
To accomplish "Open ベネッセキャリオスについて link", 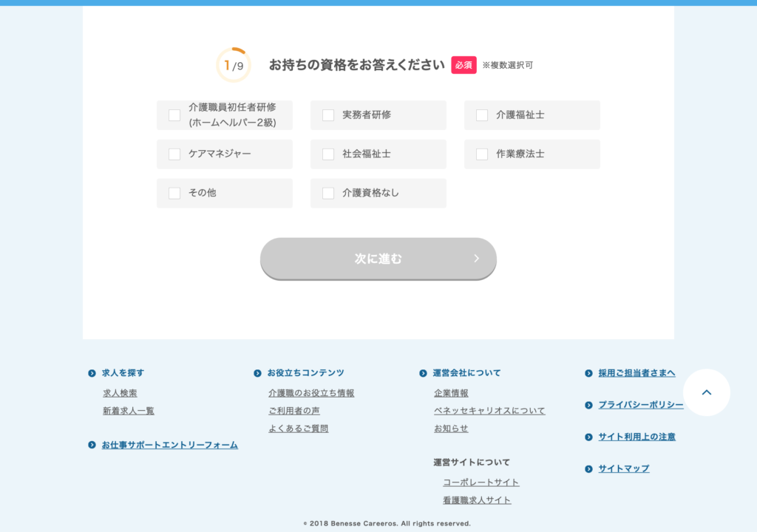I will pyautogui.click(x=489, y=411).
